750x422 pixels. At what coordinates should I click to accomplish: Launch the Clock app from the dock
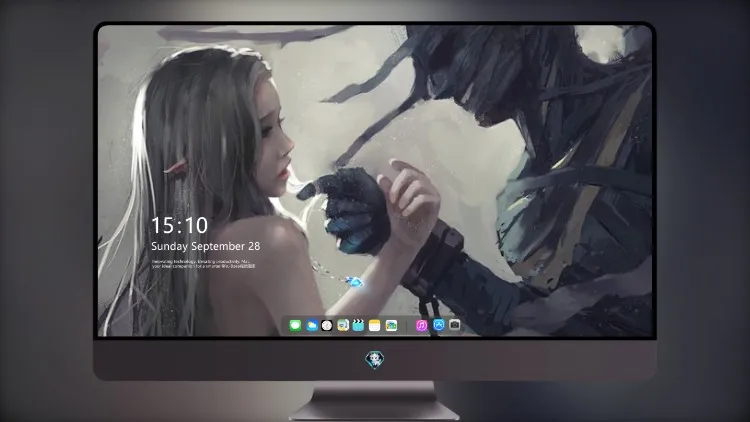pos(327,326)
